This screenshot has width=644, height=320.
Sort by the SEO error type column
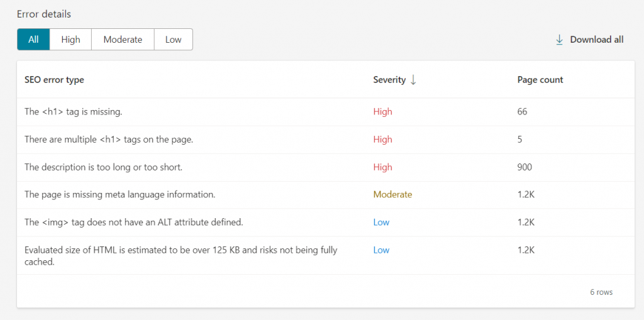pos(54,80)
